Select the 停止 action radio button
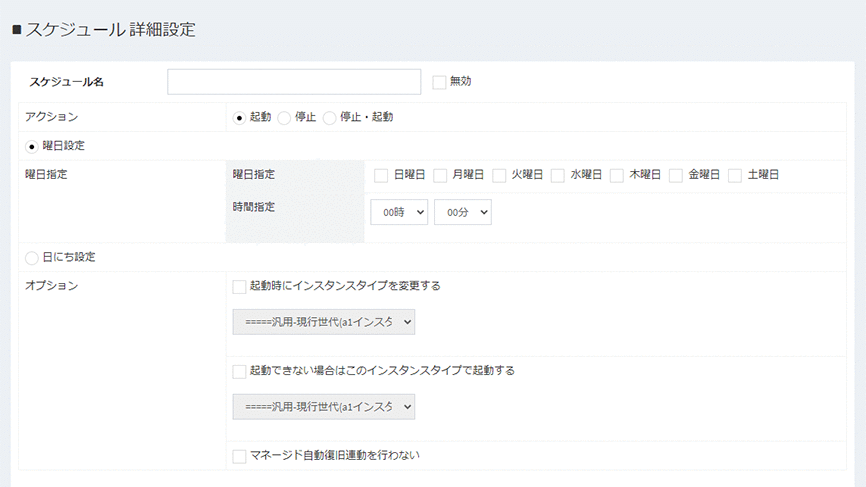Screen dimensions: 866x487 coord(284,118)
